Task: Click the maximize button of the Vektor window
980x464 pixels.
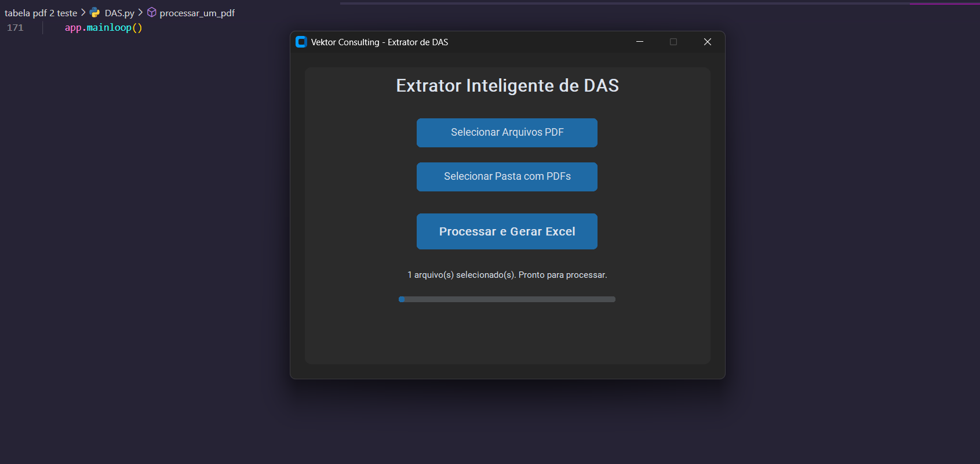Action: pos(673,42)
